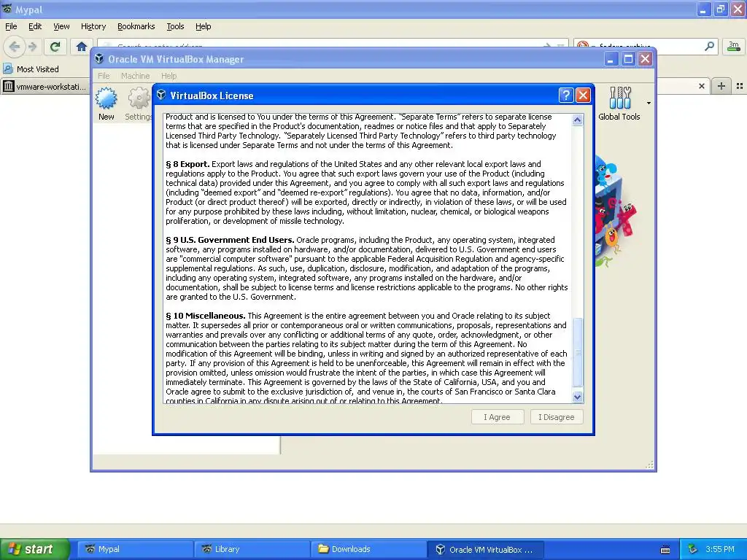Open Machine menu in VirtualBox Manager
This screenshot has width=747, height=560.
point(135,76)
